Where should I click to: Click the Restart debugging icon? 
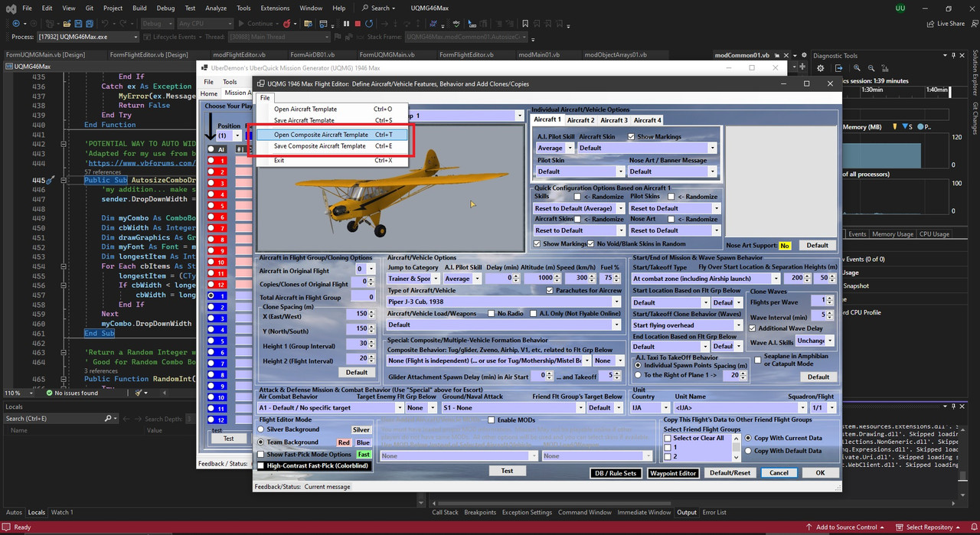tap(370, 24)
